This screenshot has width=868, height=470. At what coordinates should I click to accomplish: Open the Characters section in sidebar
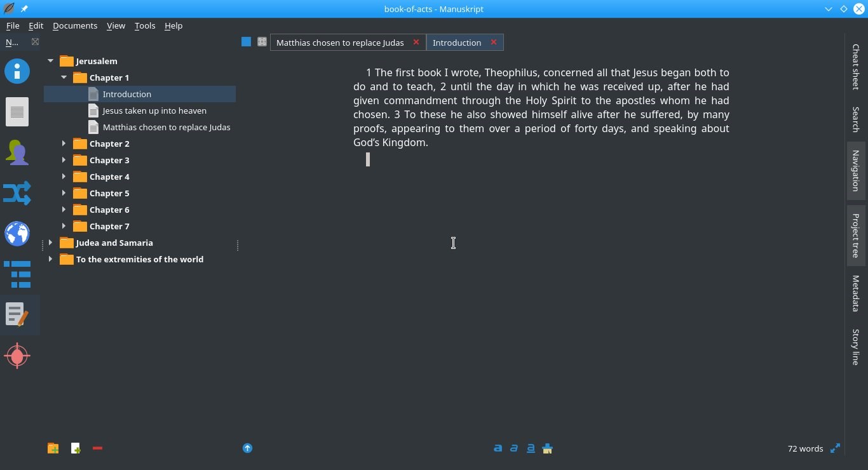(17, 152)
